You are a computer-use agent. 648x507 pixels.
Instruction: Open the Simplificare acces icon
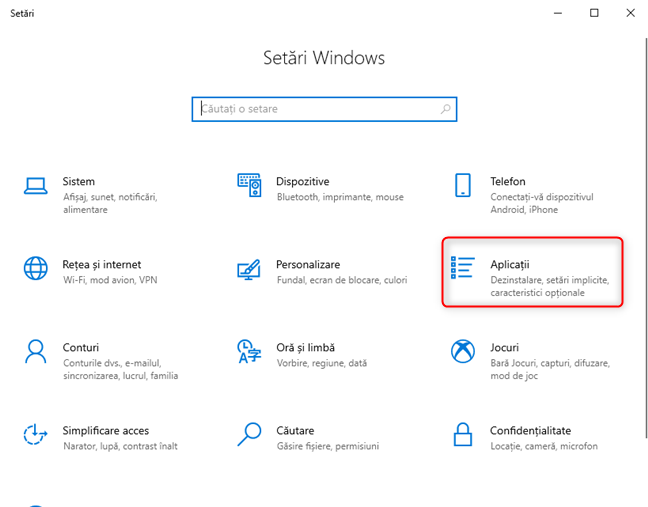36,434
